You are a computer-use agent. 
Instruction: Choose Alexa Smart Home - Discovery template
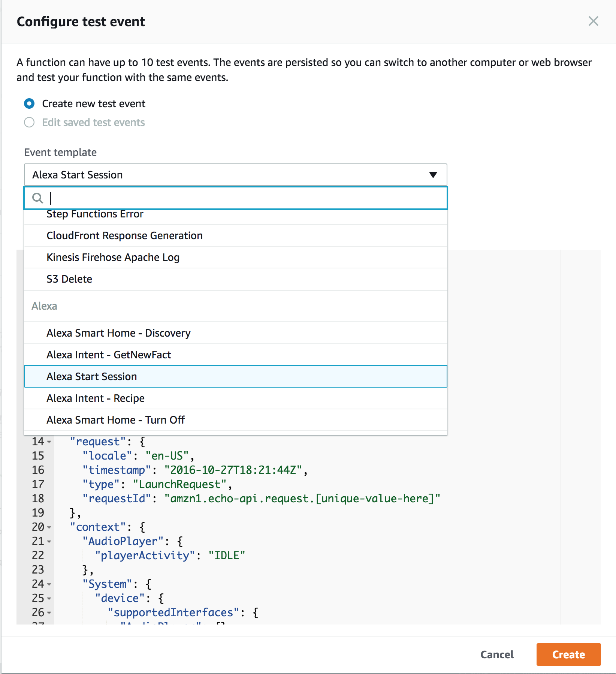point(236,333)
